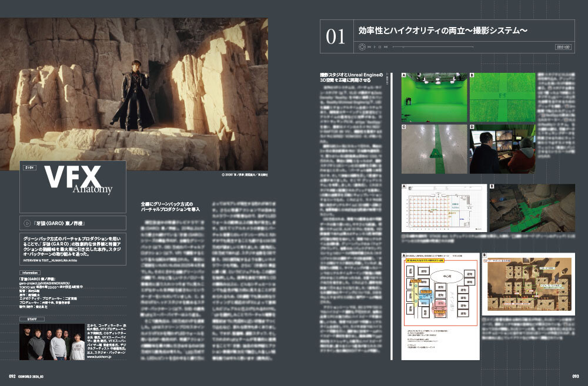
Task: Open green screen studio photo A
Action: [434, 97]
